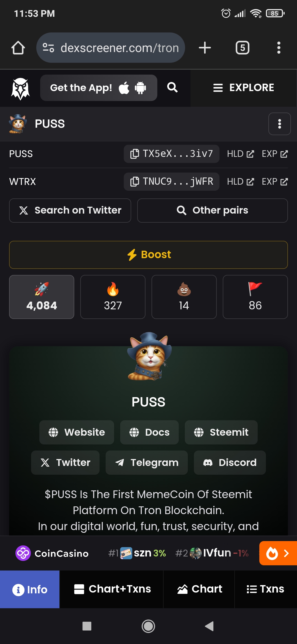The width and height of the screenshot is (297, 644).
Task: Vote with the fire reaction 327
Action: pos(113,297)
